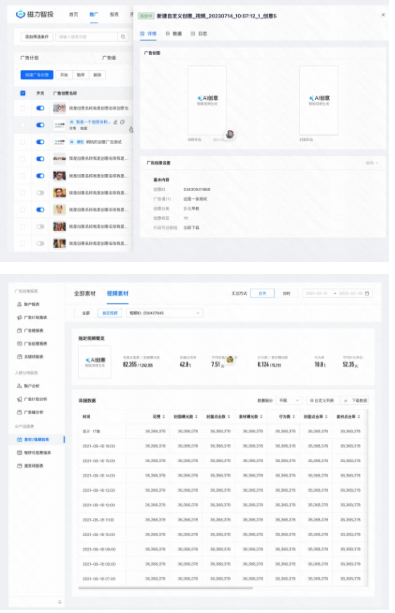Click the 自定义列表 button
The width and height of the screenshot is (395, 613).
pyautogui.click(x=321, y=400)
